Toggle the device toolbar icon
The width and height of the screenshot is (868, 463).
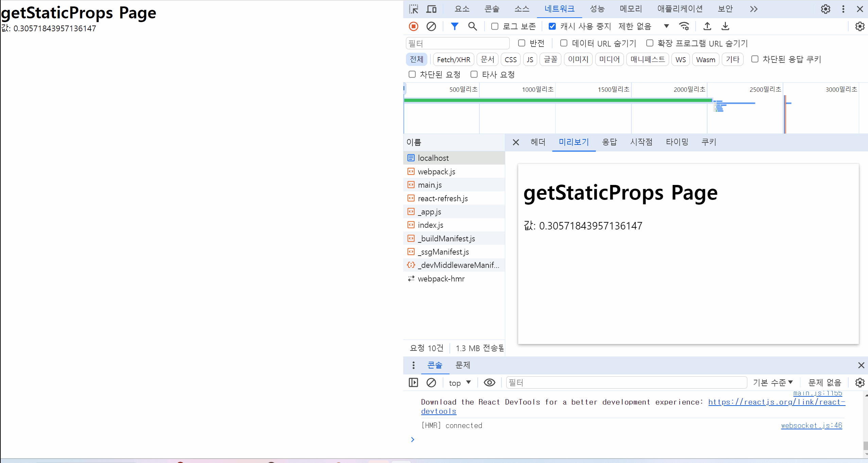[x=431, y=9]
